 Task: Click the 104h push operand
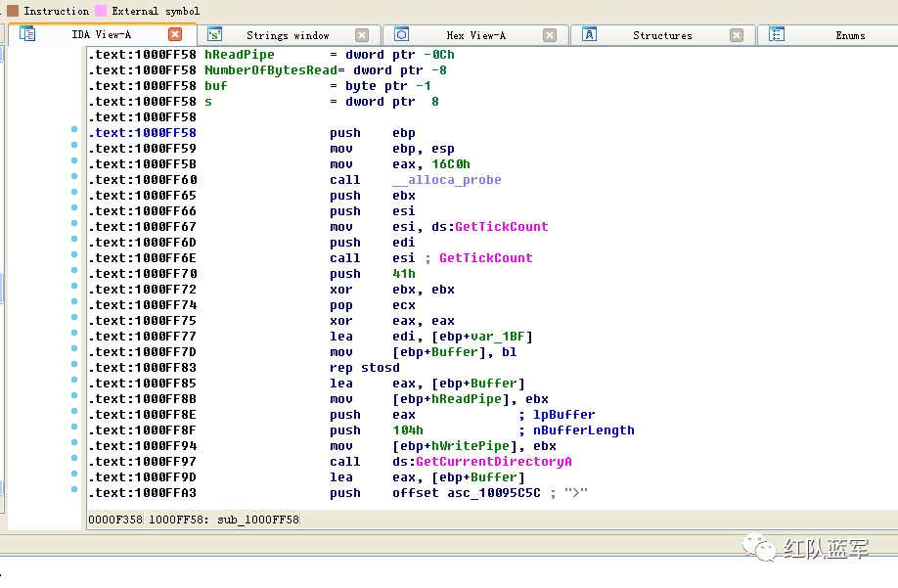click(x=408, y=430)
